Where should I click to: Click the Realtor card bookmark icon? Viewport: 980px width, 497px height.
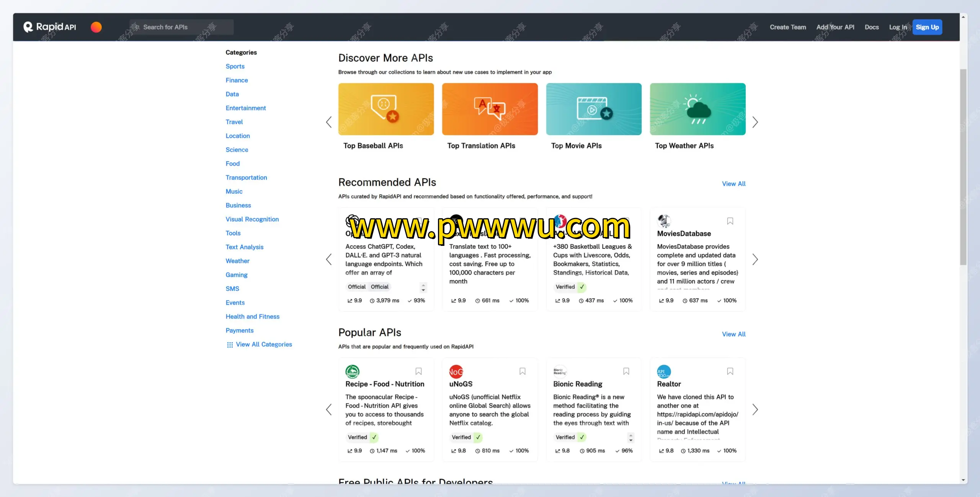pyautogui.click(x=730, y=371)
